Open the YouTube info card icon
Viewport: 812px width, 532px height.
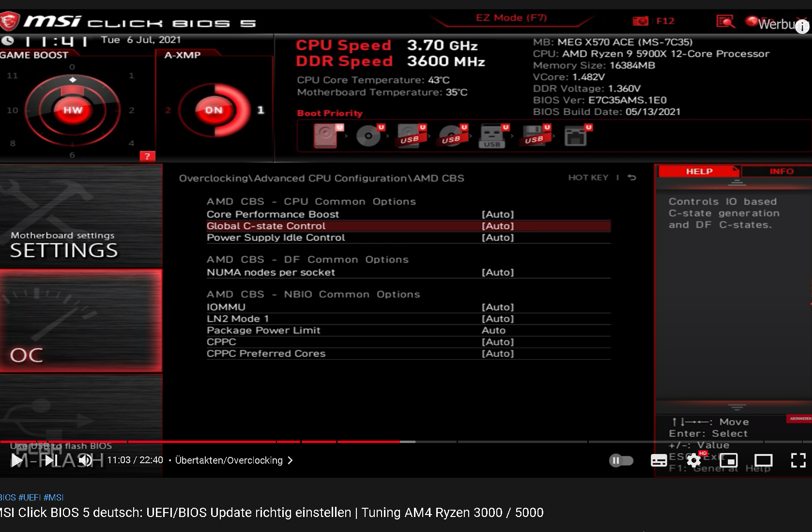[802, 26]
